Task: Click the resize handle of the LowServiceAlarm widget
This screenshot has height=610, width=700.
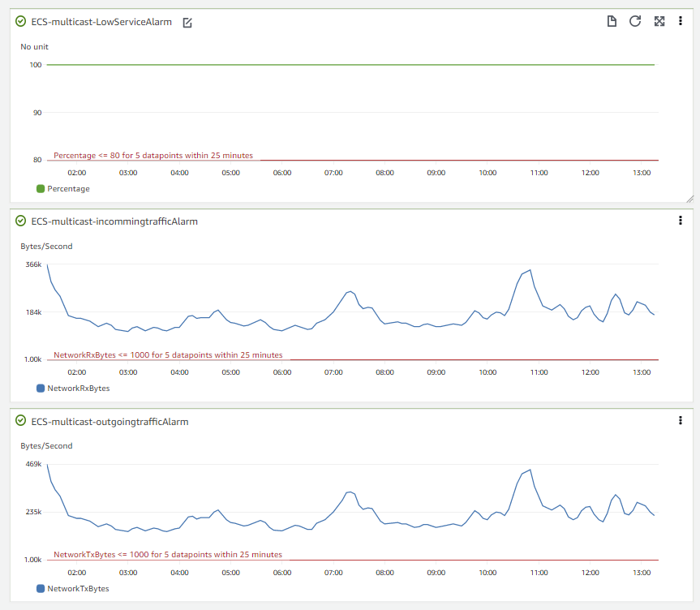Action: (689, 198)
